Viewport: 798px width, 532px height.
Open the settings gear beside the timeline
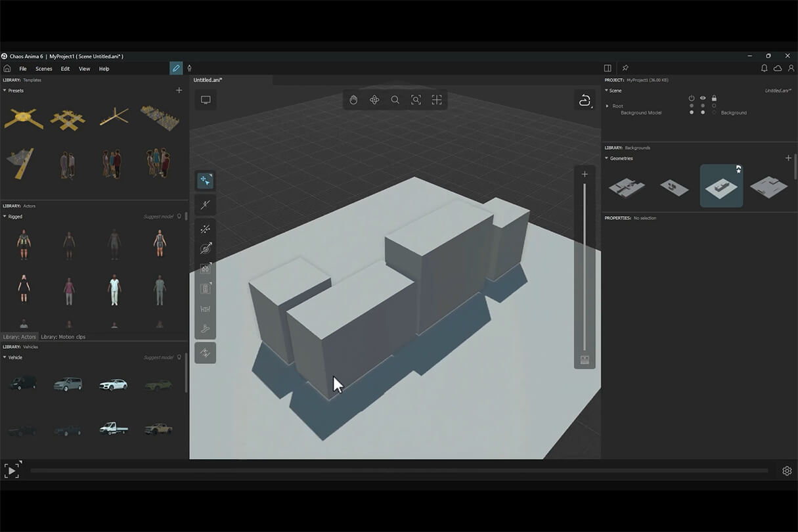(x=787, y=471)
